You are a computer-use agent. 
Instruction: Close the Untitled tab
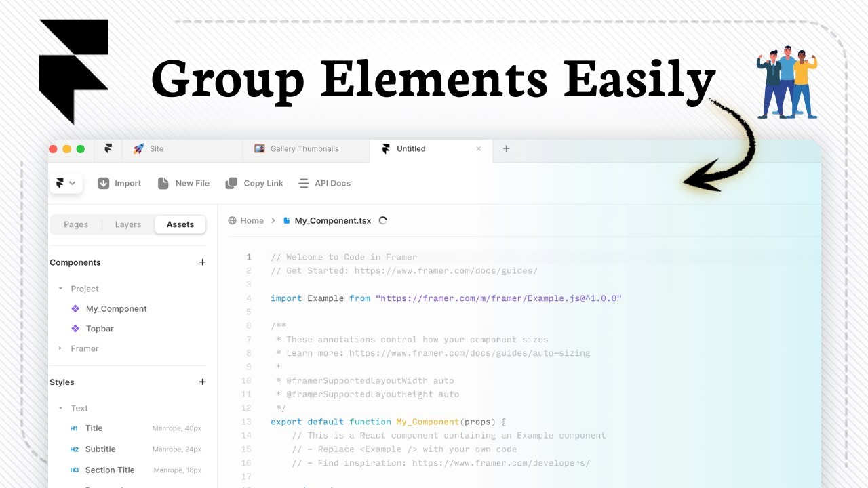point(479,148)
